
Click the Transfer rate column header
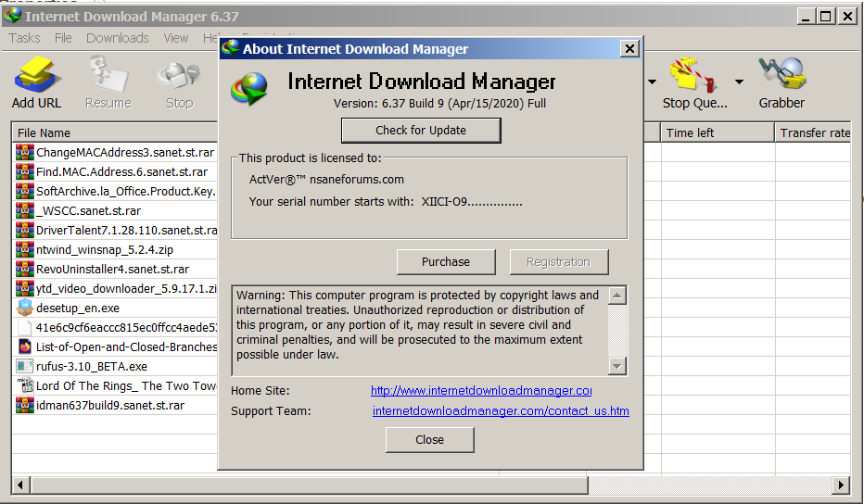click(813, 132)
